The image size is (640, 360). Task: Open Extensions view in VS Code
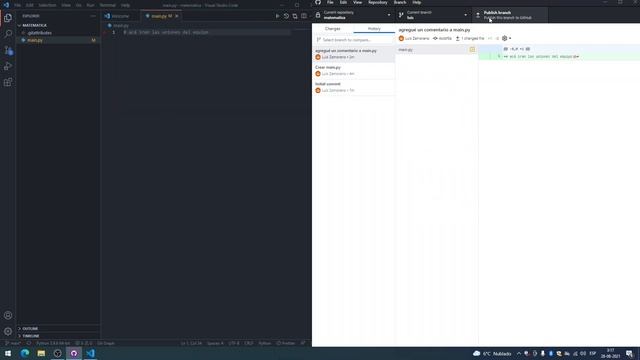[8, 82]
